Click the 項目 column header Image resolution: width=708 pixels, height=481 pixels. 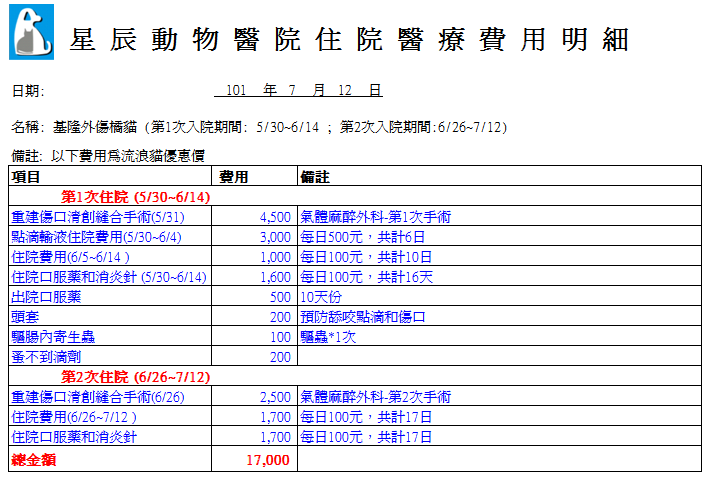pyautogui.click(x=25, y=177)
